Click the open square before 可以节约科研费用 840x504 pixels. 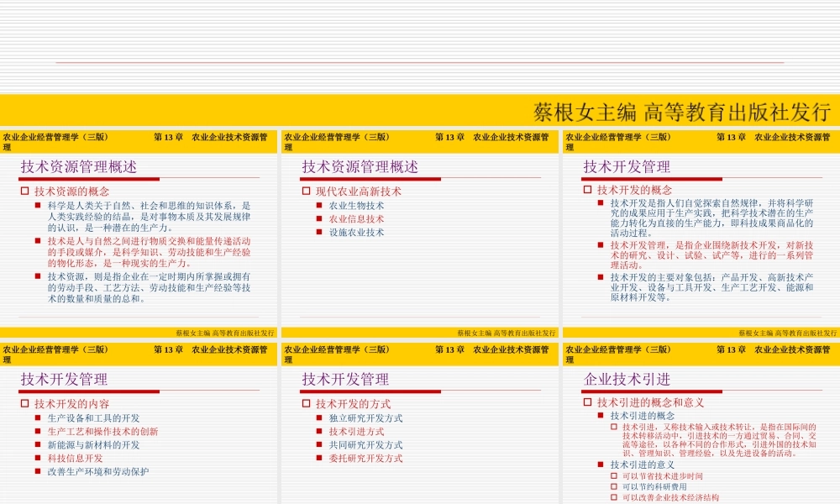[x=613, y=486]
